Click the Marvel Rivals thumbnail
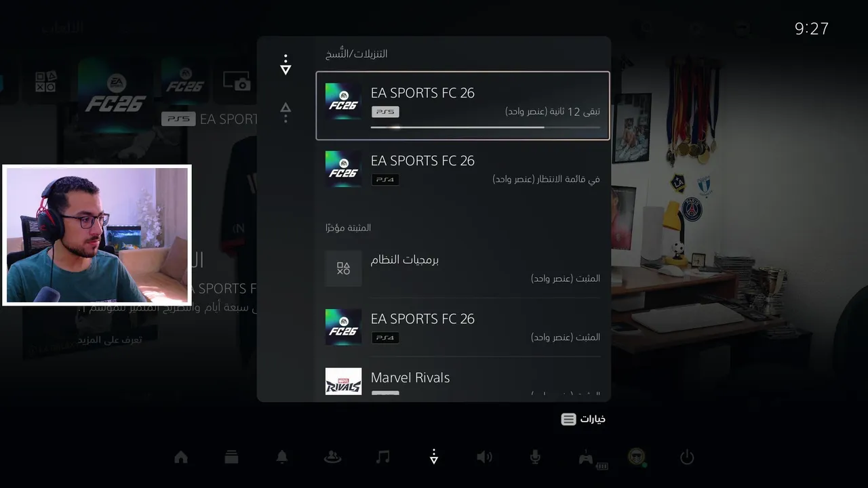Image resolution: width=868 pixels, height=488 pixels. [343, 382]
